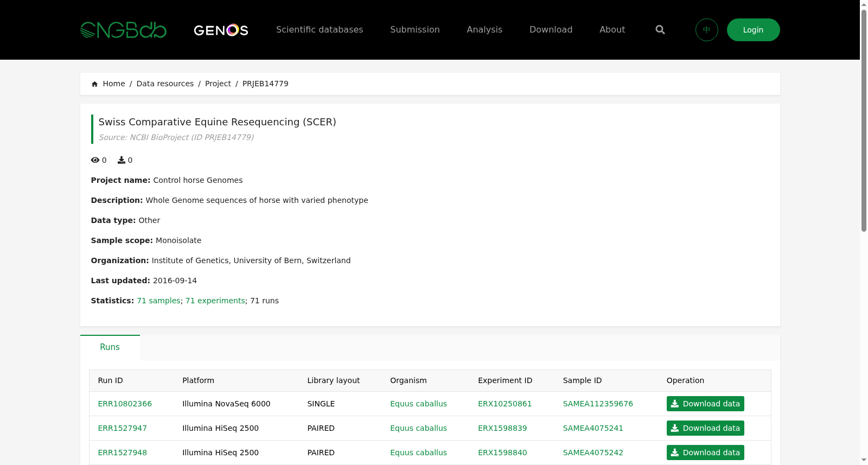Viewport: 868px width, 465px height.
Task: Download data for run ERR10802366
Action: pos(705,404)
